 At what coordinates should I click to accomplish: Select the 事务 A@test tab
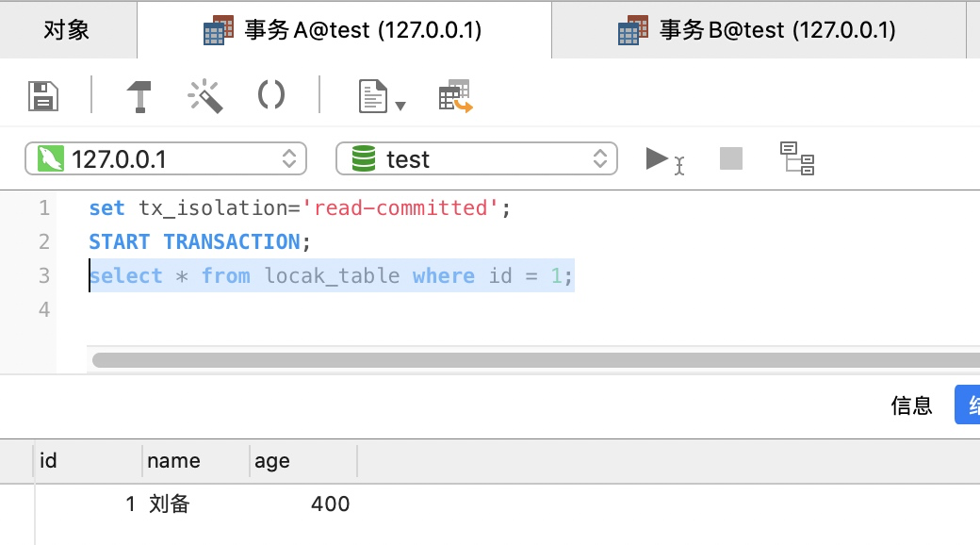pos(344,30)
